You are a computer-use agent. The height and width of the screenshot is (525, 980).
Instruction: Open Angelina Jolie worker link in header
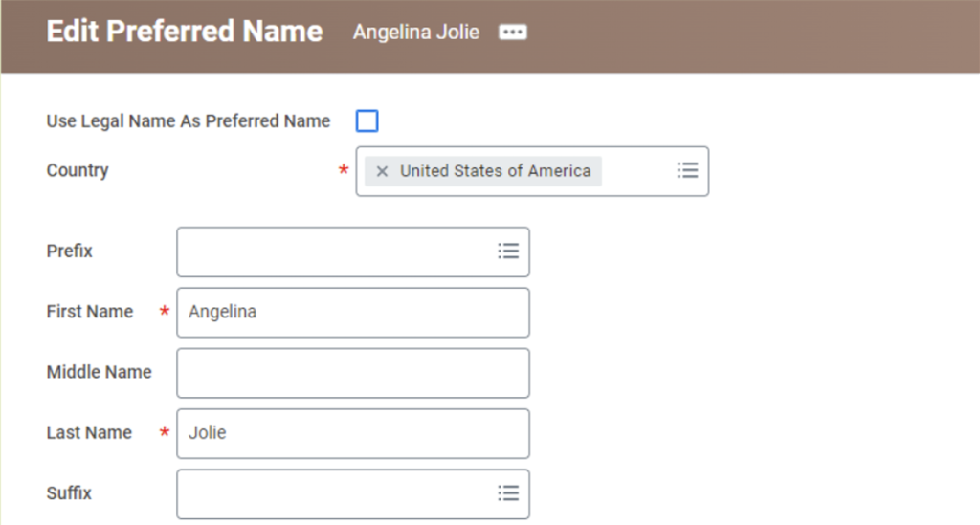[x=416, y=32]
